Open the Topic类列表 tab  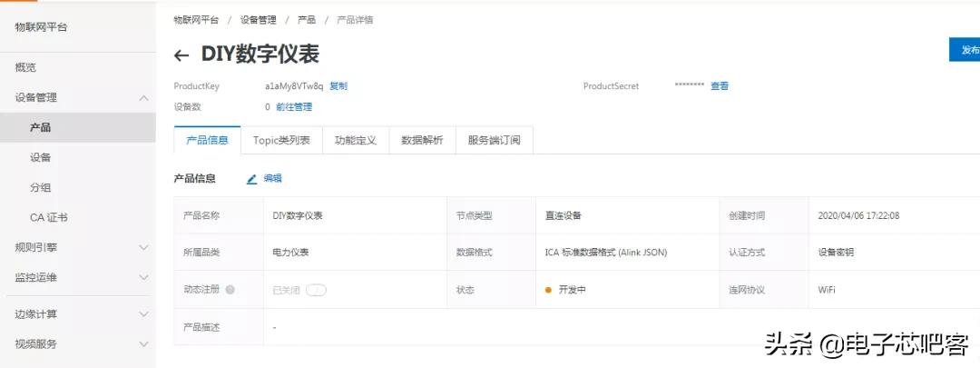pyautogui.click(x=281, y=140)
